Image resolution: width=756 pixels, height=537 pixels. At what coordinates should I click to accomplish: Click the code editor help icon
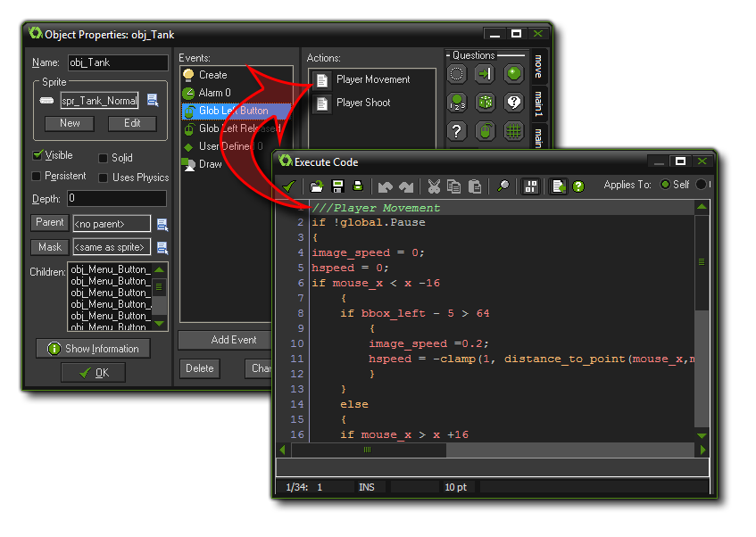point(578,186)
